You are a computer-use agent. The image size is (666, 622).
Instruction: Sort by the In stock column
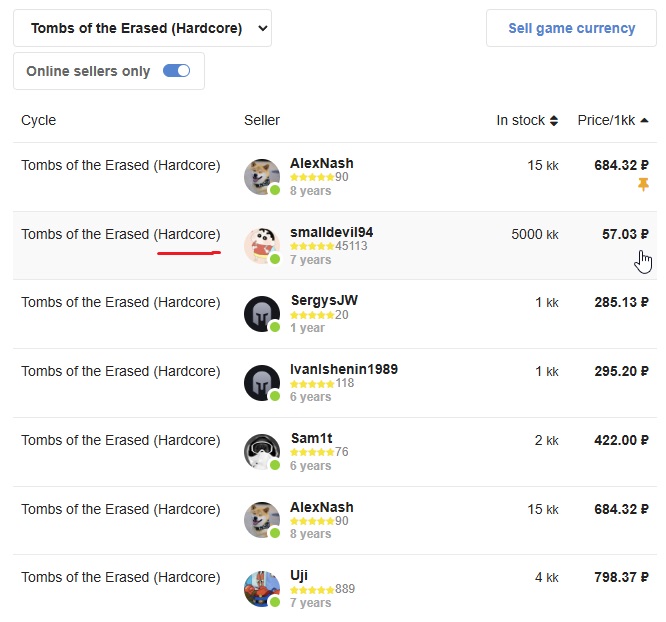(x=527, y=120)
